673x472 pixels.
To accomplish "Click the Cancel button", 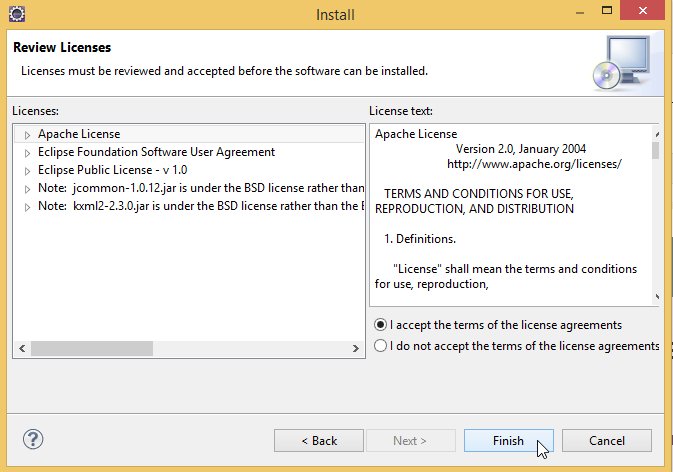I will click(x=607, y=441).
